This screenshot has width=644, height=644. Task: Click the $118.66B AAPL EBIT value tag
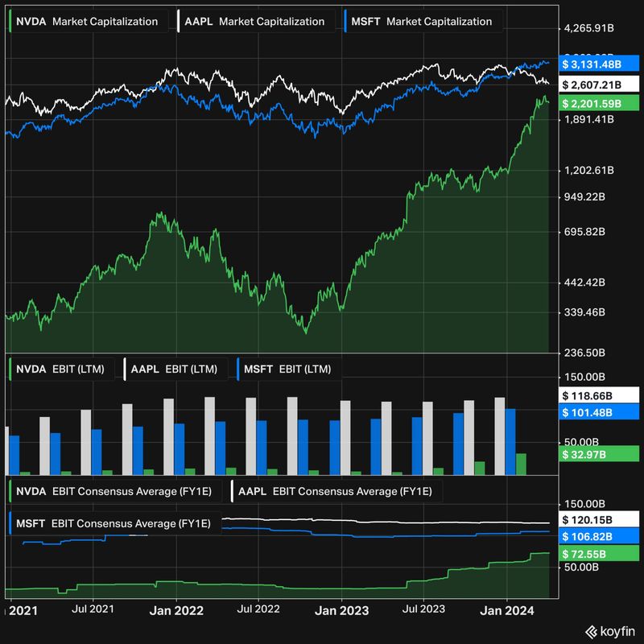(600, 397)
